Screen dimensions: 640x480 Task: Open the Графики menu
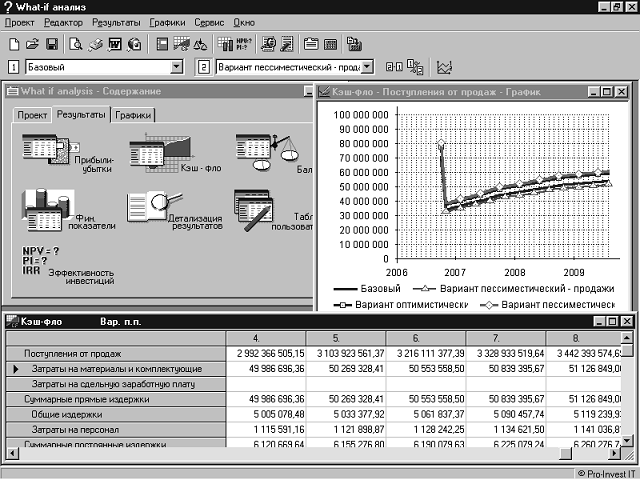[x=167, y=23]
